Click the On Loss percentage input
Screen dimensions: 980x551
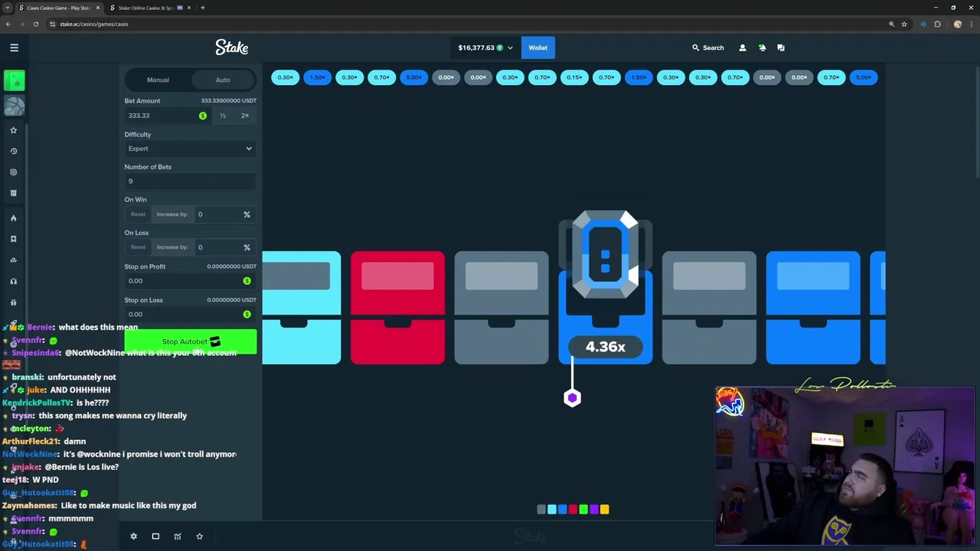tap(224, 247)
